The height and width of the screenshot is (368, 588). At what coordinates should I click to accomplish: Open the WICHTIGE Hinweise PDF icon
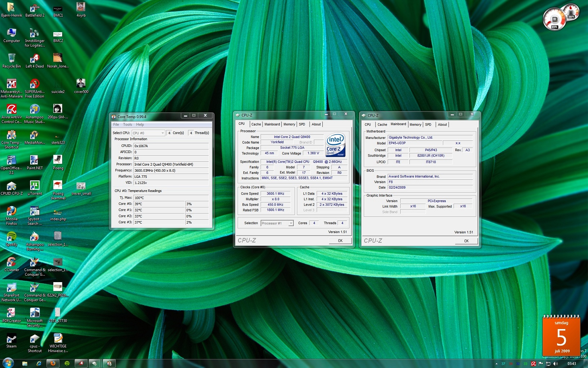pos(58,343)
